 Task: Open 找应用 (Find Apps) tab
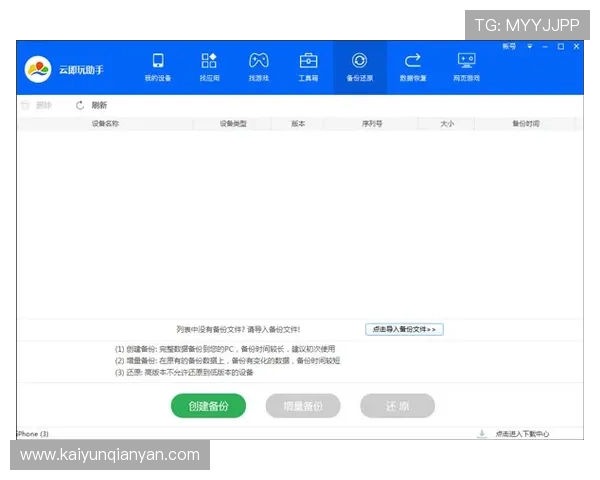click(x=209, y=67)
